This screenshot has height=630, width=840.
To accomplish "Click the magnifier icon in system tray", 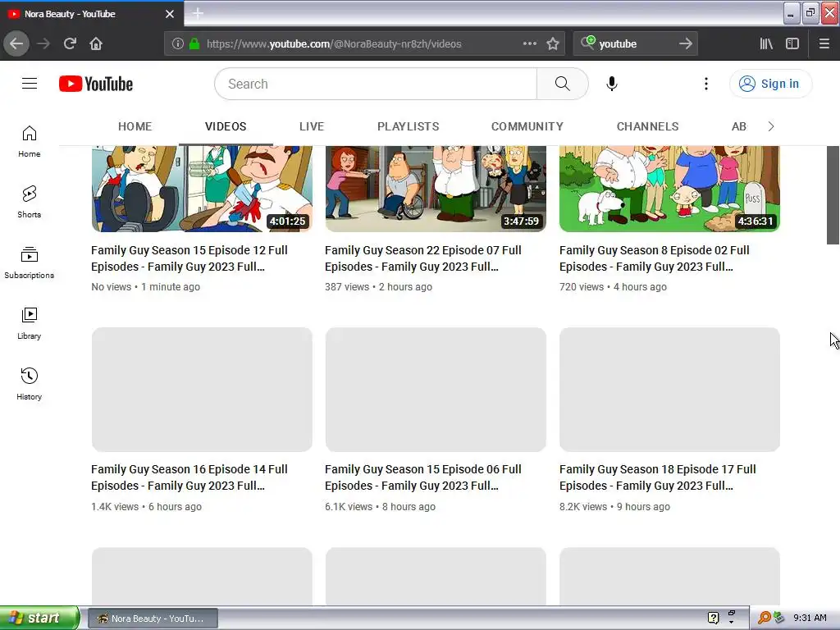I will click(764, 618).
